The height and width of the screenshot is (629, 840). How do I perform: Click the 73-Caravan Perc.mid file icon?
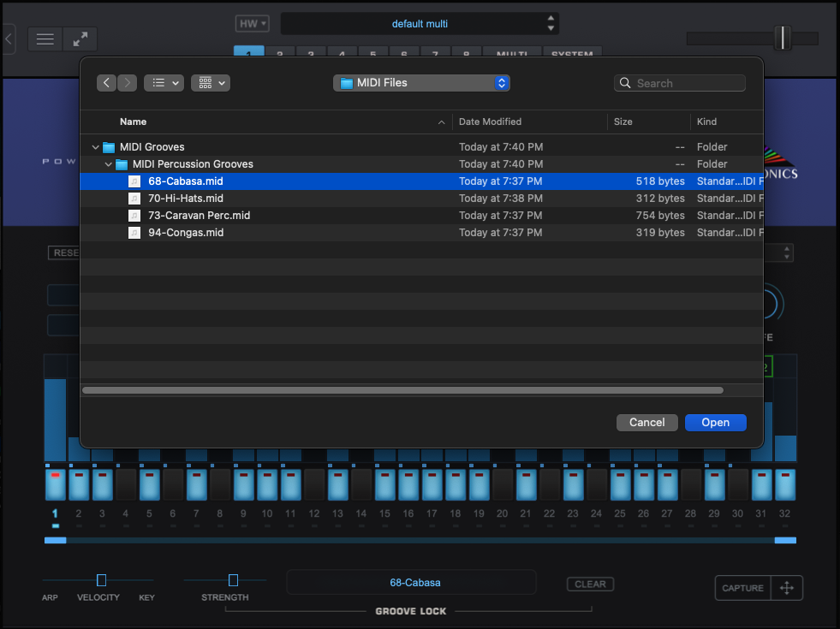pyautogui.click(x=134, y=215)
